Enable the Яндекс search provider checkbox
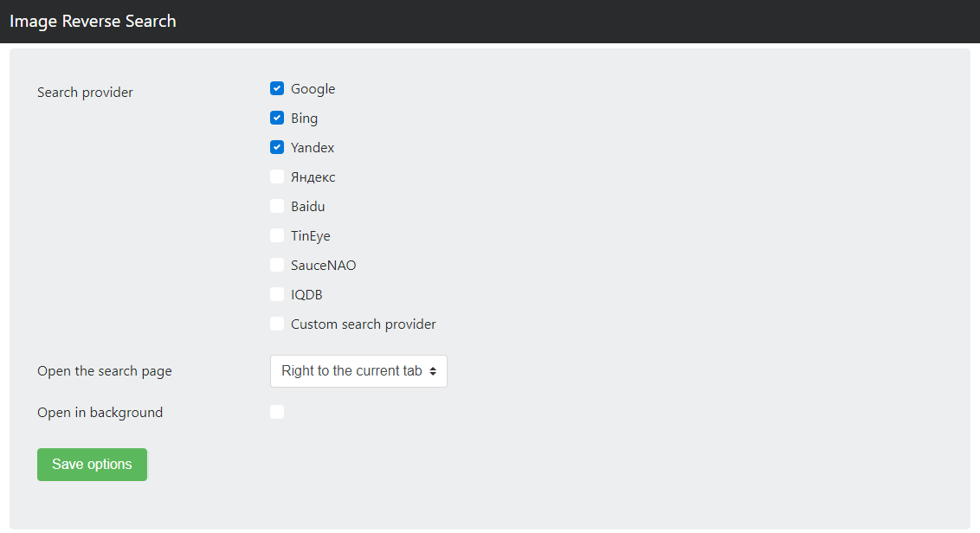Viewport: 980px width, 533px height. [x=277, y=177]
